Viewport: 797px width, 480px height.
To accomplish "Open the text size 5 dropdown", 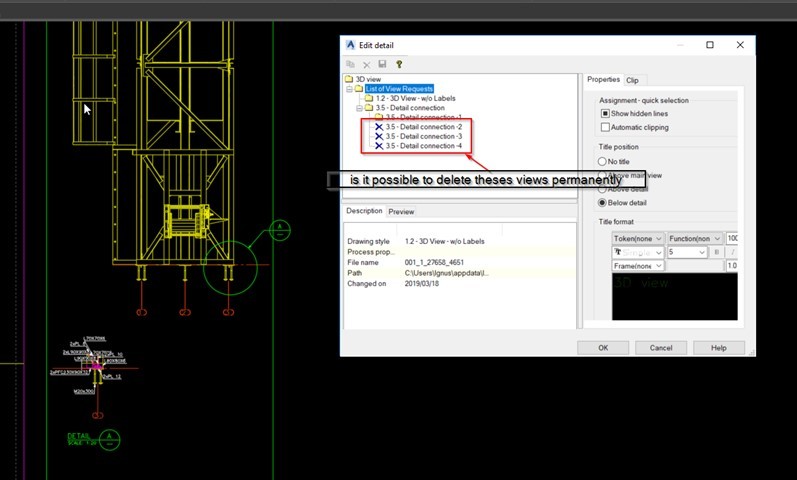I will coord(687,252).
